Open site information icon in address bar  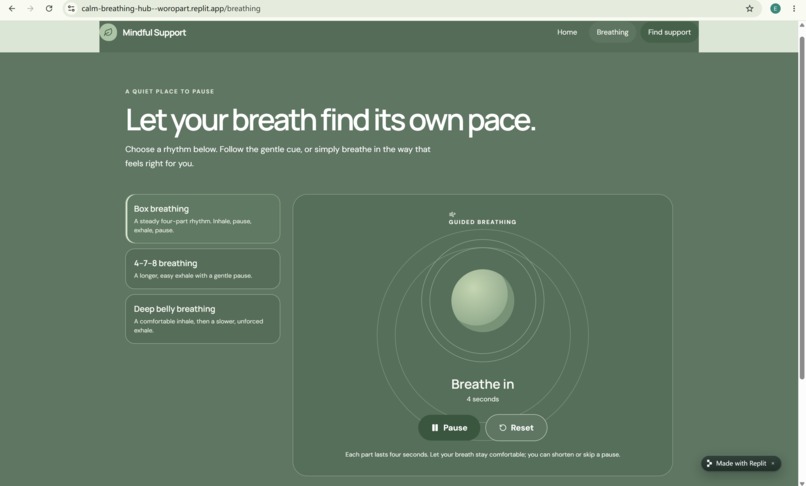[71, 8]
